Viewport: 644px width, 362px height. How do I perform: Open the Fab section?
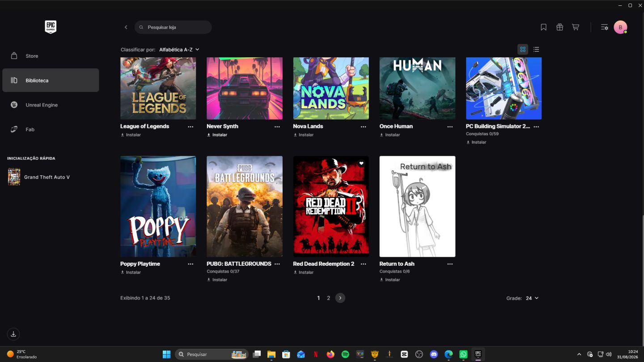51,129
